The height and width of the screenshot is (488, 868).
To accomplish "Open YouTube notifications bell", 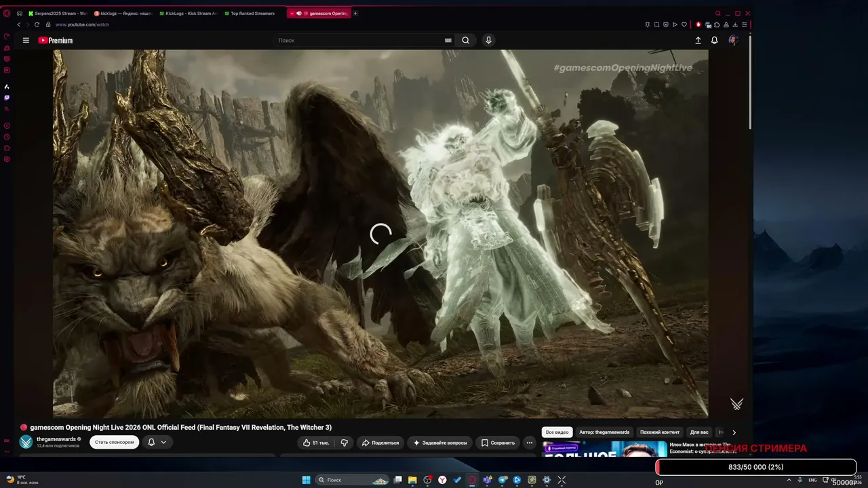I will click(x=714, y=41).
